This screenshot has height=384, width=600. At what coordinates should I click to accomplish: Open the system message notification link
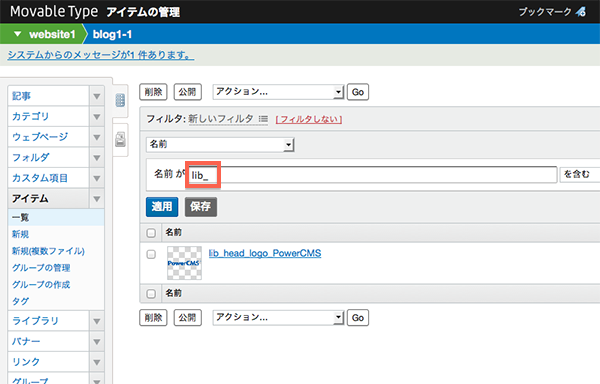[x=101, y=55]
